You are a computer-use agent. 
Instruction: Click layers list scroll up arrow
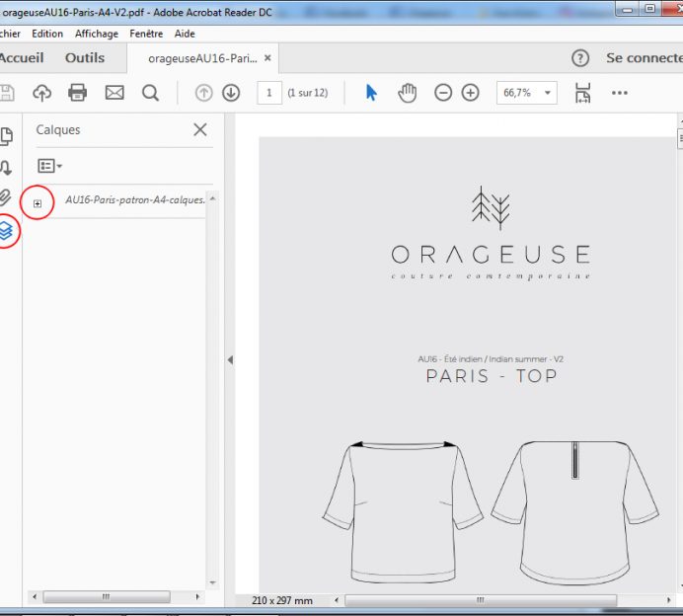[x=212, y=198]
